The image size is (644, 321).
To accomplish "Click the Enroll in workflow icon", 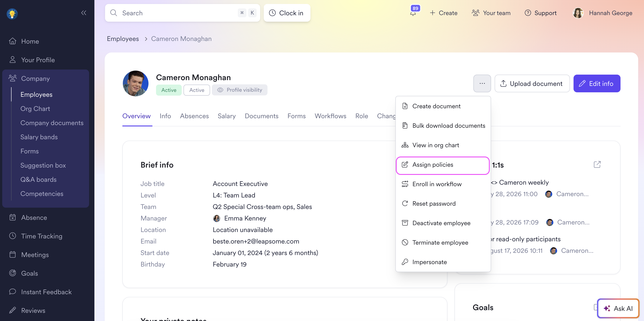I will pos(405,184).
